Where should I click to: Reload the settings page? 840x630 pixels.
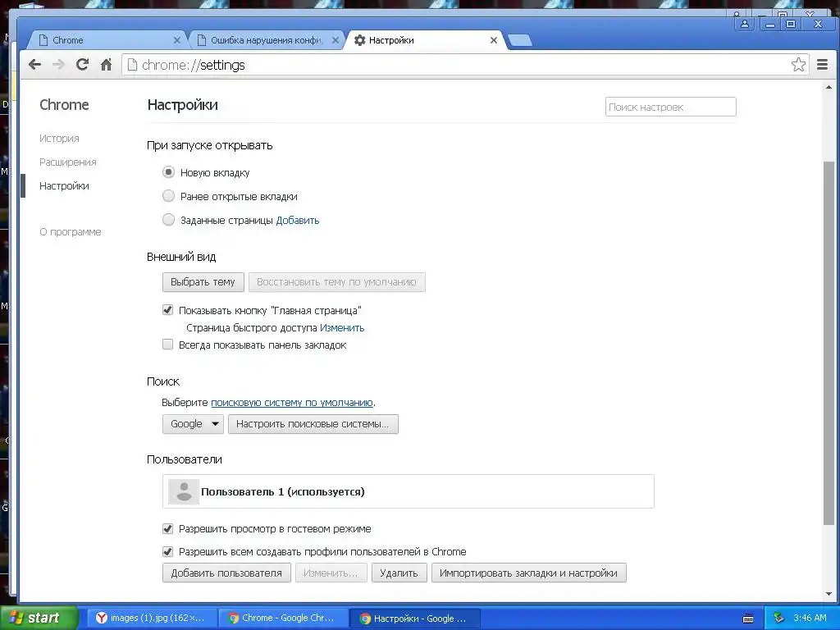pos(82,65)
